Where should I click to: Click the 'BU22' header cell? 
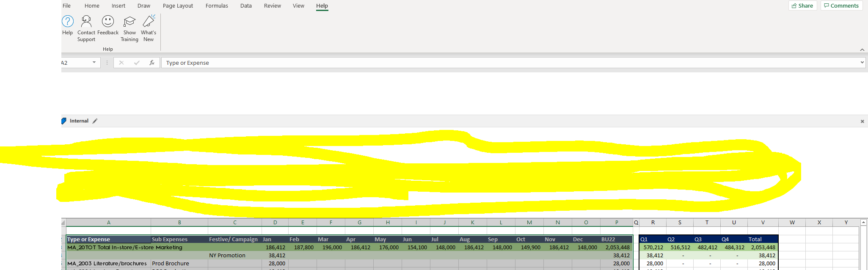(617, 240)
